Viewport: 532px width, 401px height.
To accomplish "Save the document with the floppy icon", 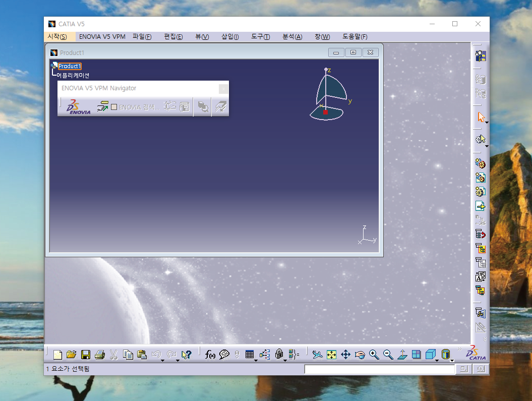I will 86,355.
